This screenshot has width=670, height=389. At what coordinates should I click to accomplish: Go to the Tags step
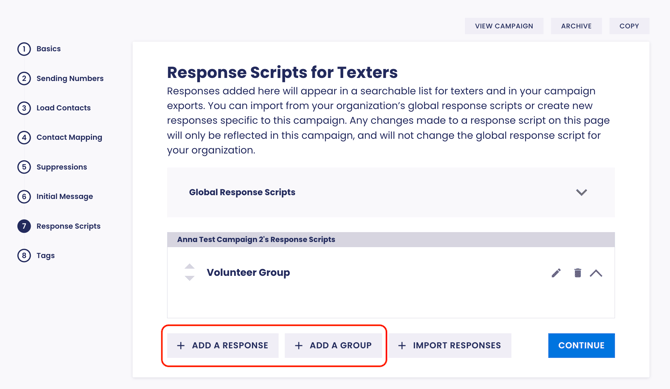pos(45,255)
